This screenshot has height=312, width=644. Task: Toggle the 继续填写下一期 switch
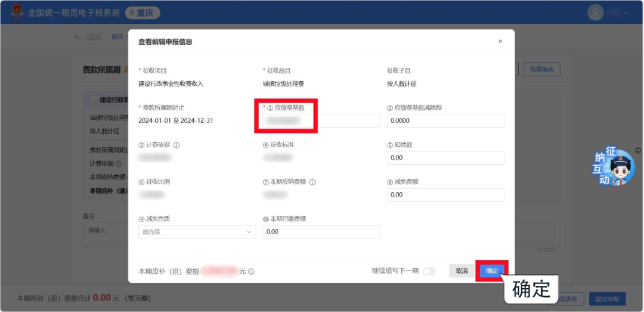429,271
